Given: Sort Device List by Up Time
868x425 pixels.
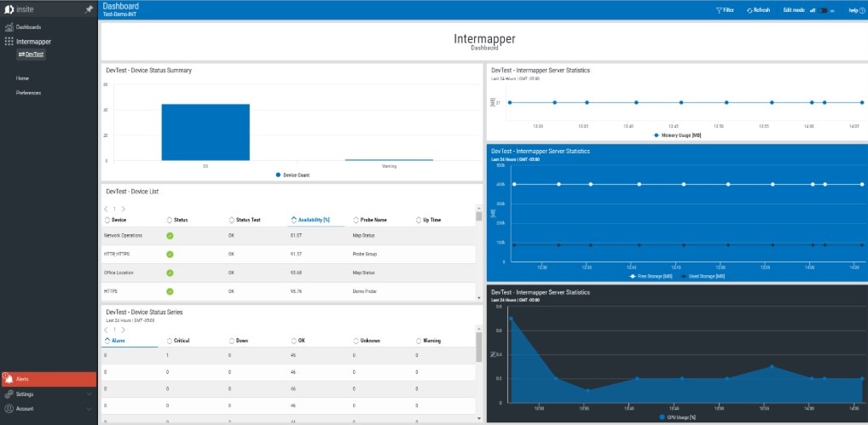Looking at the screenshot, I should click(x=429, y=220).
